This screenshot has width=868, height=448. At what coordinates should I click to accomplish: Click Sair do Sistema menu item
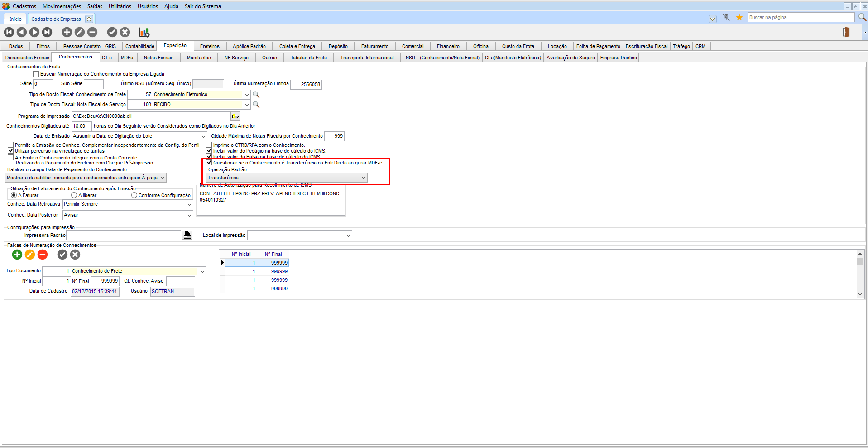tap(203, 6)
